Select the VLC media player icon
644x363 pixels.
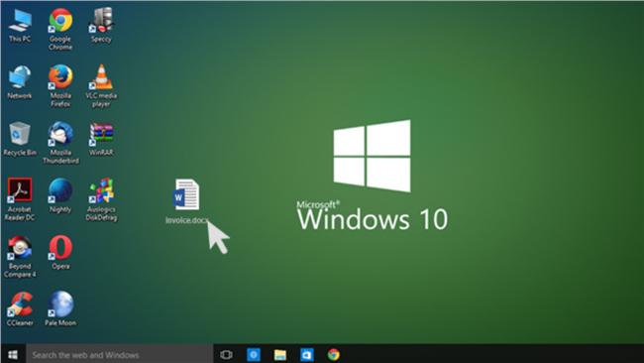(x=101, y=85)
